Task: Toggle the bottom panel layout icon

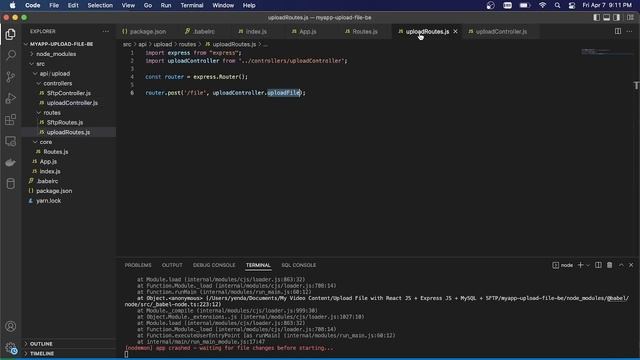Action: point(607,18)
